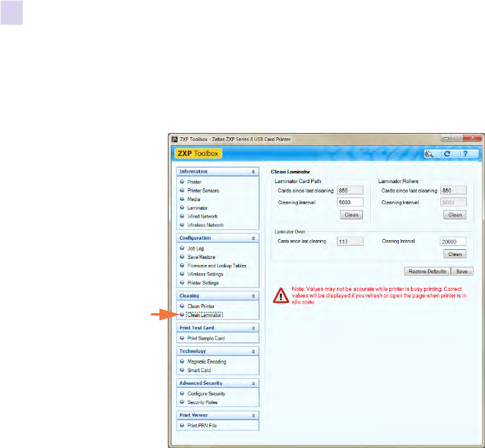Open the Job Log page
The height and width of the screenshot is (448, 485).
[196, 248]
